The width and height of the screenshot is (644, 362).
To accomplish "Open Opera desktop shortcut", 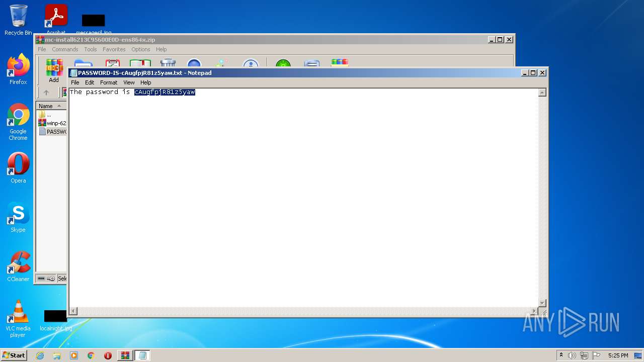I will click(x=18, y=168).
